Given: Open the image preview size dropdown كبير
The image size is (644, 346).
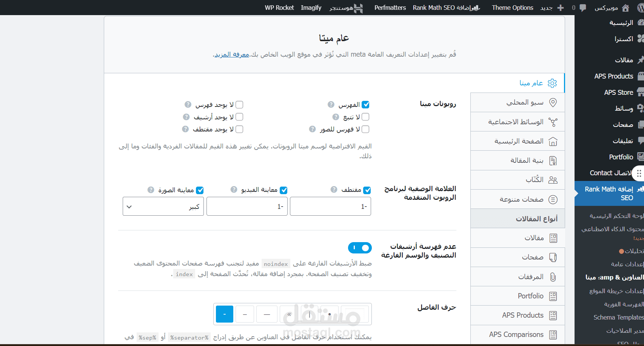Looking at the screenshot, I should coord(163,207).
